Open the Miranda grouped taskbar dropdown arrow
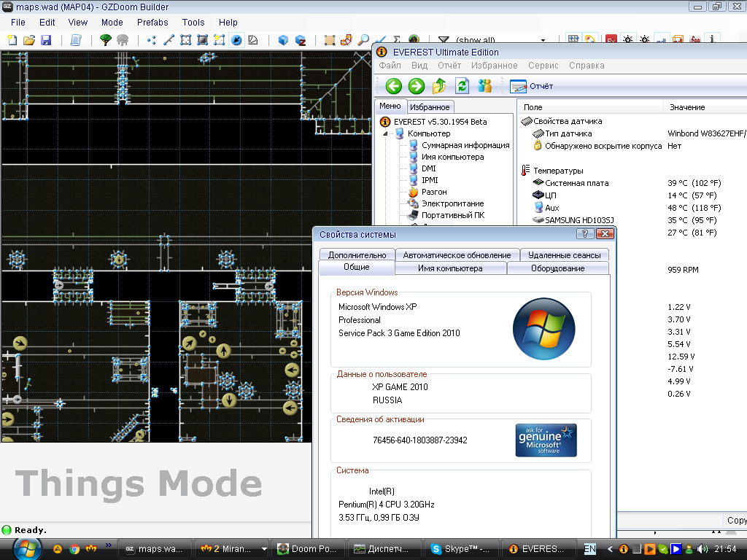Viewport: 747px width, 560px height. [264, 549]
